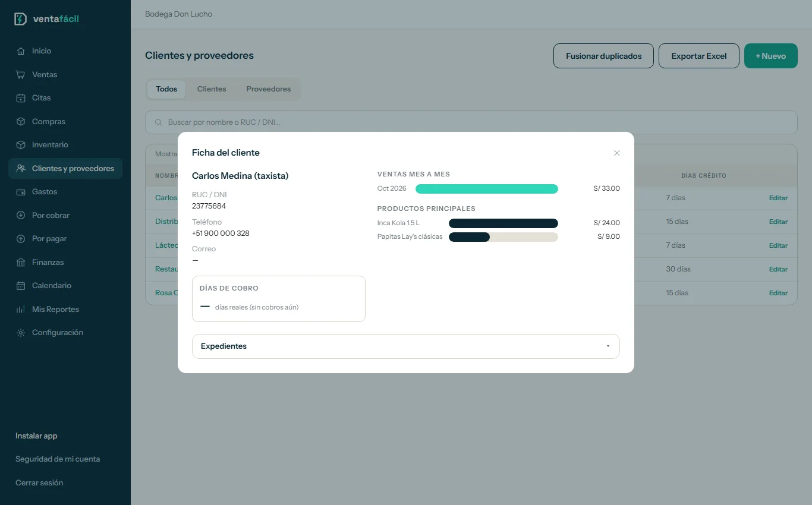Click the Configuración gear icon
Screen dimensions: 812x505
[21, 333]
